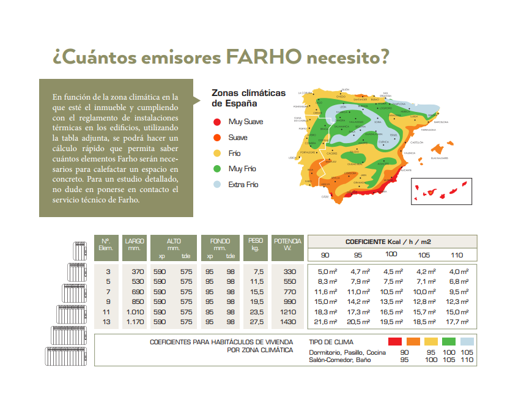Screen dimensions: 532x403
Task: Pick the green square in Tipo de Clima row
Action: [449, 342]
